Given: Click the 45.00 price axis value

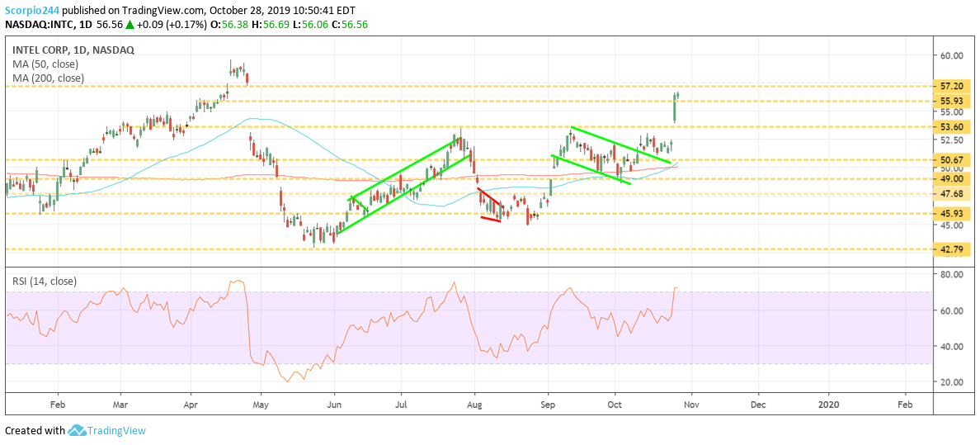Looking at the screenshot, I should coord(950,226).
